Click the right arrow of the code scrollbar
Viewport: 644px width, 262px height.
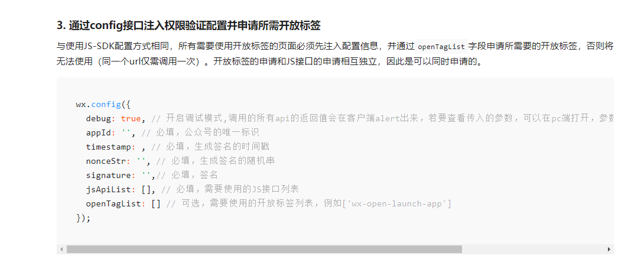pyautogui.click(x=609, y=249)
